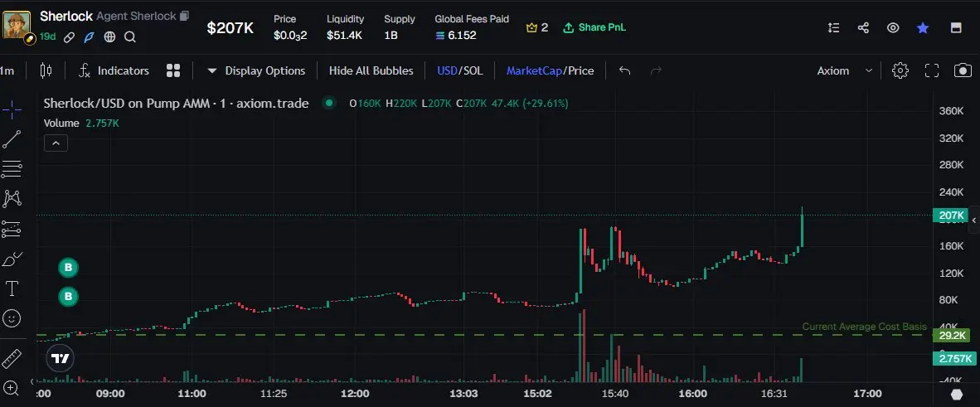The width and height of the screenshot is (980, 407).
Task: Open the Sherlock token avatar image
Action: tap(16, 24)
